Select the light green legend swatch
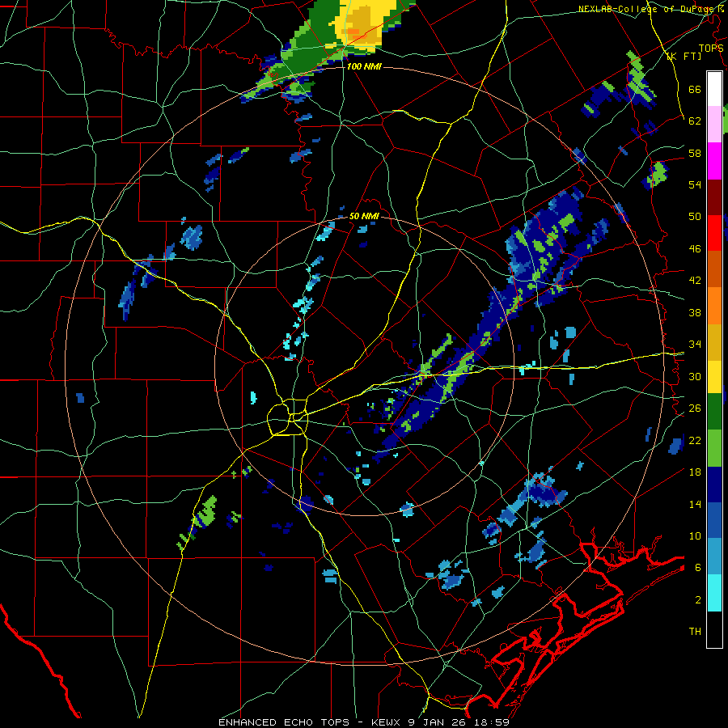 point(714,448)
